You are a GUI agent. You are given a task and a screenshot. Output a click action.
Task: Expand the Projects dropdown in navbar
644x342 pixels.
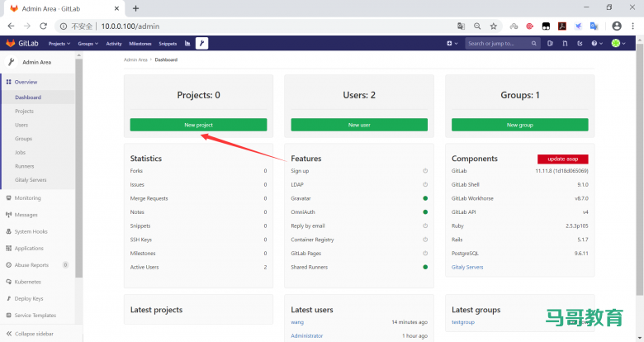[x=59, y=44]
